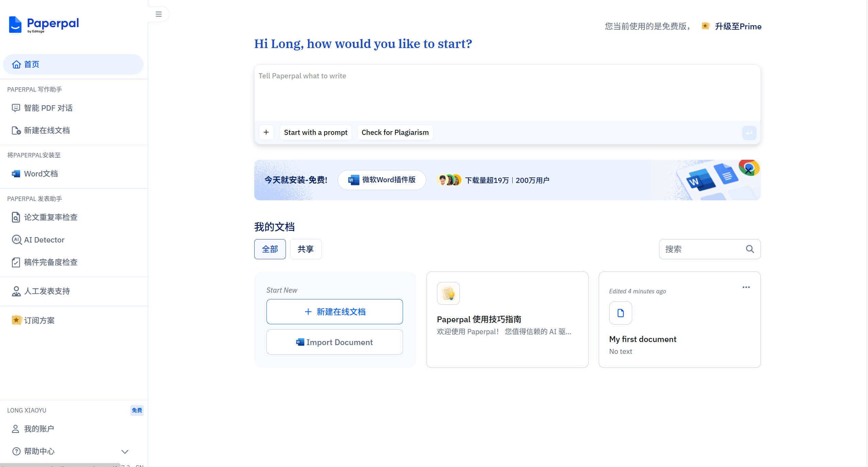Switch to the 共享 tab
This screenshot has height=467, width=868.
point(305,249)
